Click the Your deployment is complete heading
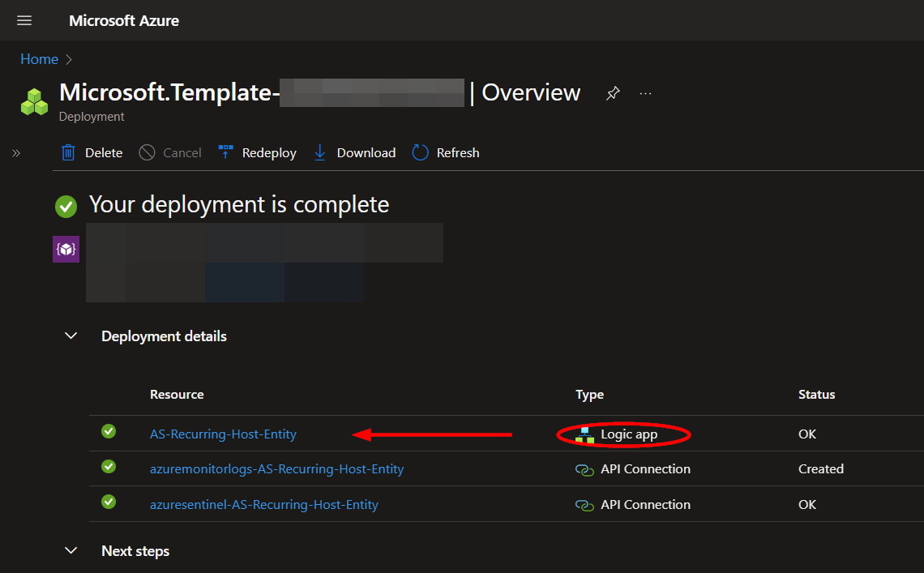This screenshot has height=573, width=924. 239,204
